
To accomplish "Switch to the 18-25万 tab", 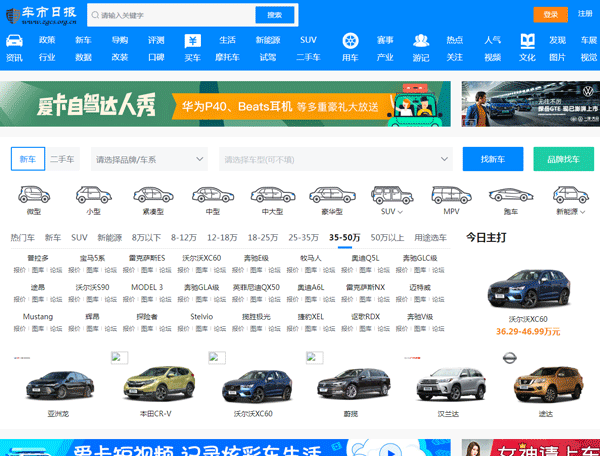I will coord(263,238).
